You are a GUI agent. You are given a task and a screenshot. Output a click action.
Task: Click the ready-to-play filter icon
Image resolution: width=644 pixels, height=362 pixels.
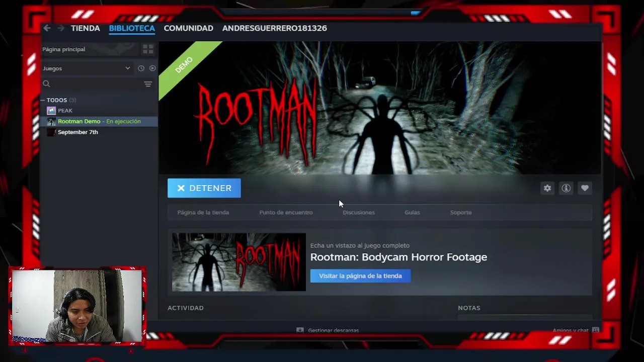[152, 68]
